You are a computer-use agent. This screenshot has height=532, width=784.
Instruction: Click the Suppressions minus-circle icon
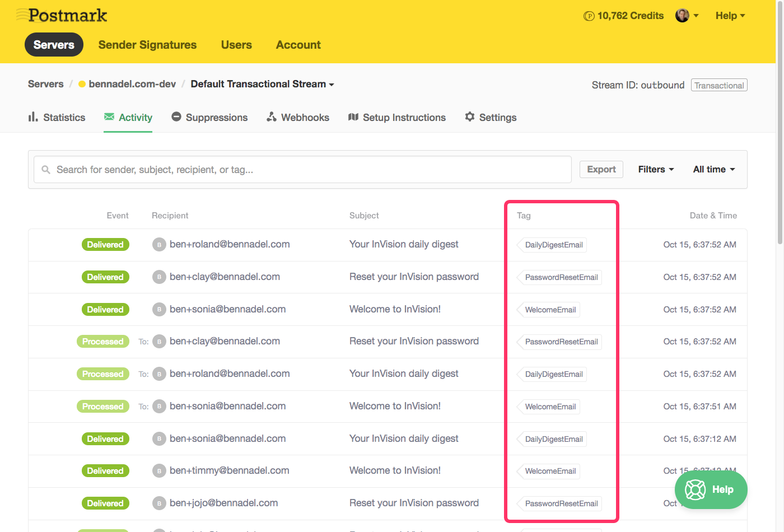tap(176, 116)
